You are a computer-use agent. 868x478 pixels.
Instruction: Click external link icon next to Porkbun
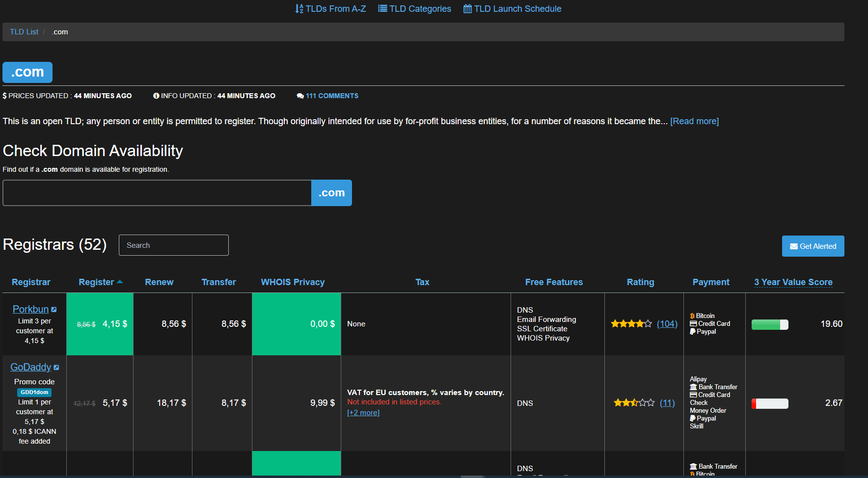pyautogui.click(x=54, y=310)
